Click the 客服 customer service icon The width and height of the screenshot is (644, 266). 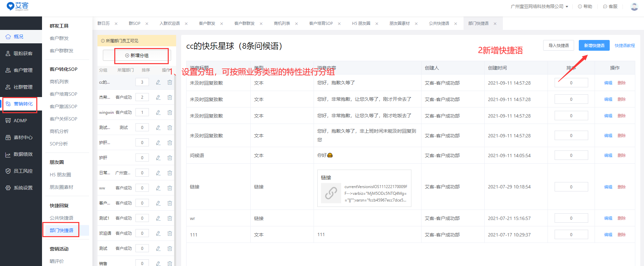point(605,6)
